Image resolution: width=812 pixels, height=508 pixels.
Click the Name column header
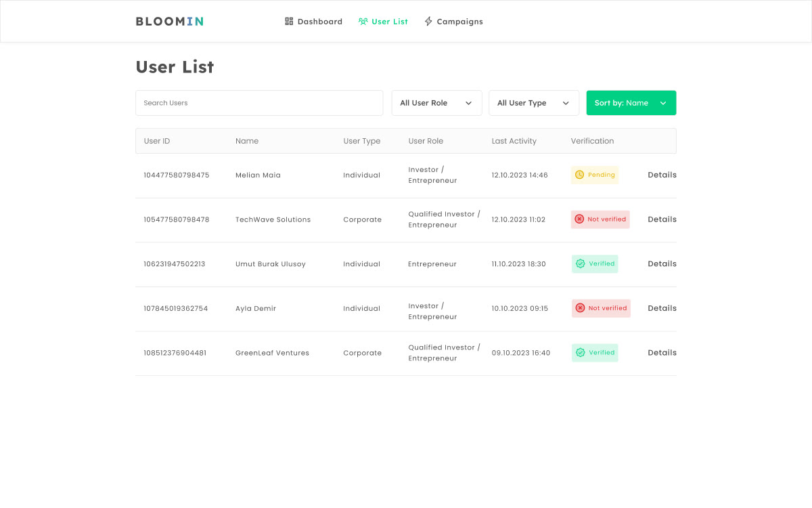click(247, 141)
